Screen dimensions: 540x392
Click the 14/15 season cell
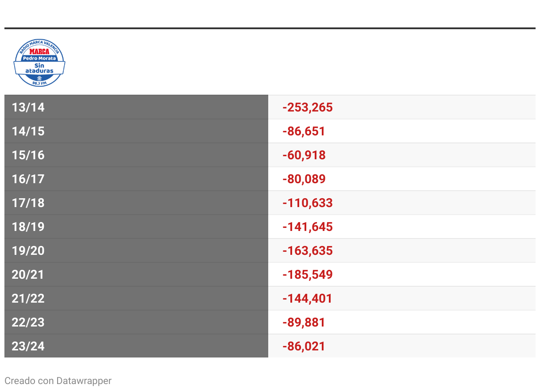pyautogui.click(x=28, y=131)
